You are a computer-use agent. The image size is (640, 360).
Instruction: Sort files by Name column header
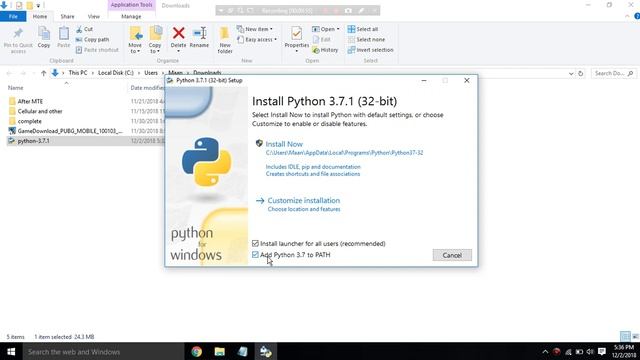[x=16, y=88]
